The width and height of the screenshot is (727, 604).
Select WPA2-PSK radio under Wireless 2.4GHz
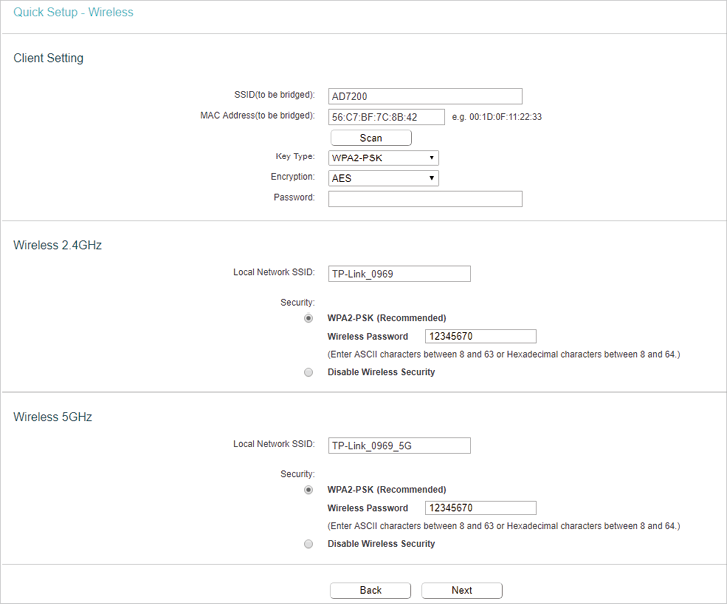pos(308,318)
